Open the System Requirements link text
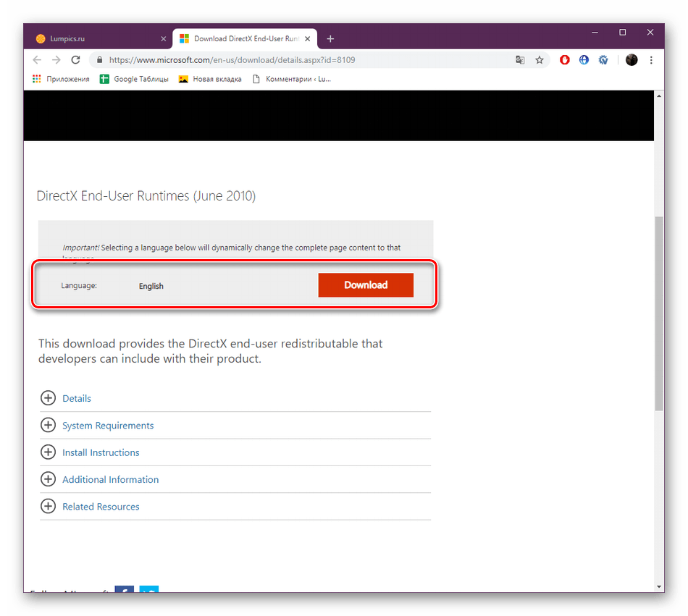Image resolution: width=688 pixels, height=616 pixels. pyautogui.click(x=108, y=426)
